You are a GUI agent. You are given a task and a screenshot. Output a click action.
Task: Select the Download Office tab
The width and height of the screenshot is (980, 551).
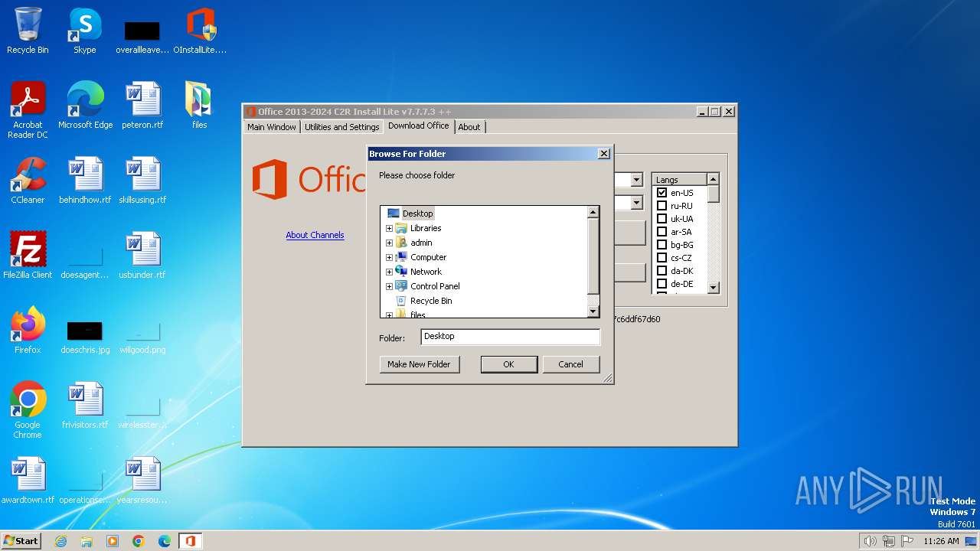coord(419,126)
